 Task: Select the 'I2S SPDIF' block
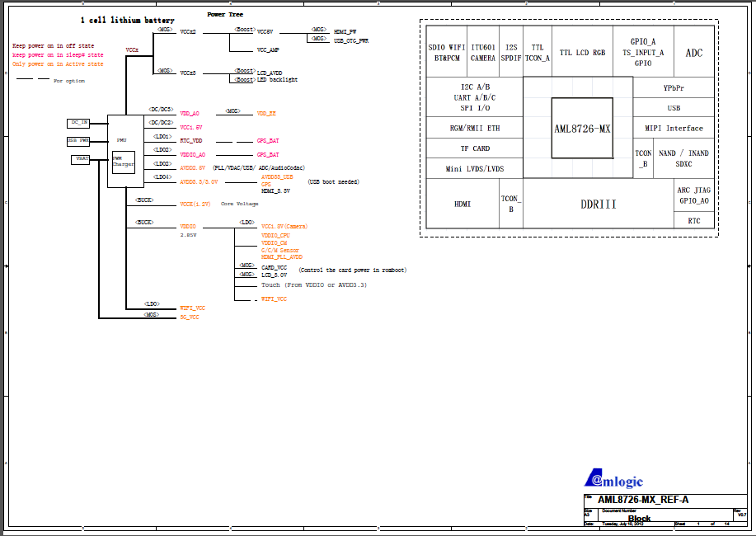coord(511,52)
